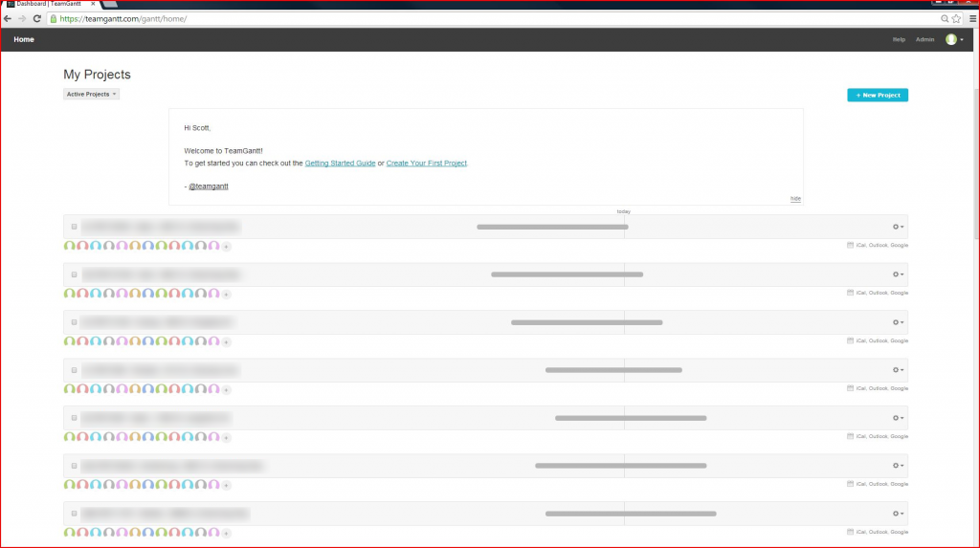Add a user via the plus icon in the seventh project row

[226, 533]
